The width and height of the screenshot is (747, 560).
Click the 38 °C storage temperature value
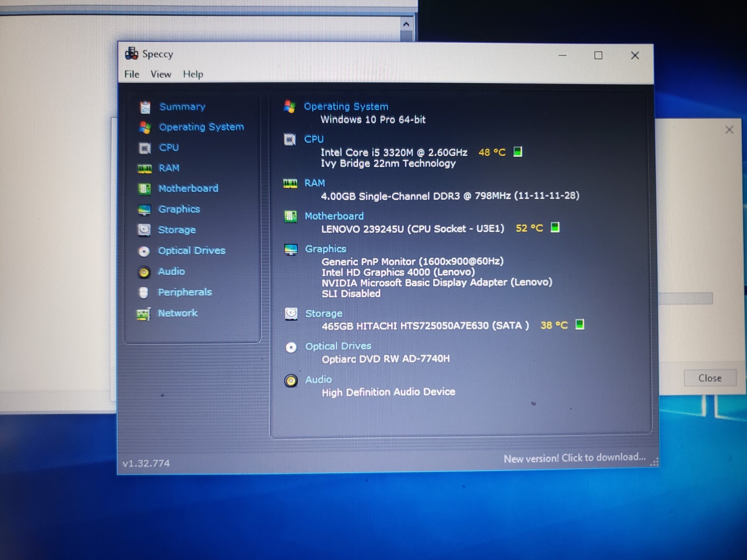pyautogui.click(x=554, y=325)
